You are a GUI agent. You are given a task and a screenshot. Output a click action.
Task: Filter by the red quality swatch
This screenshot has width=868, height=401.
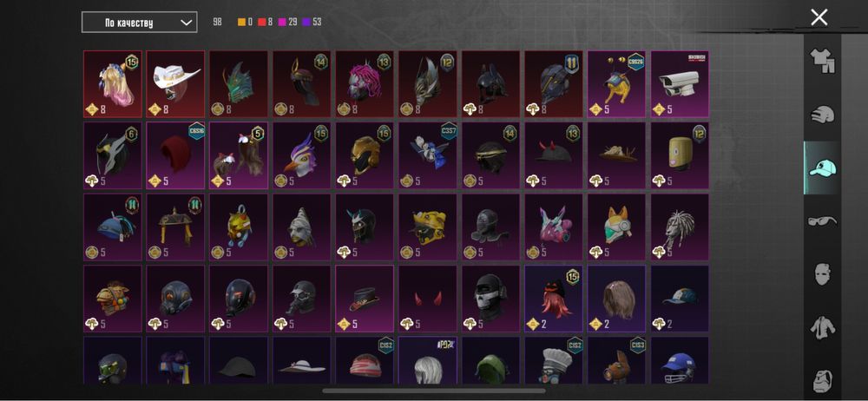click(261, 23)
